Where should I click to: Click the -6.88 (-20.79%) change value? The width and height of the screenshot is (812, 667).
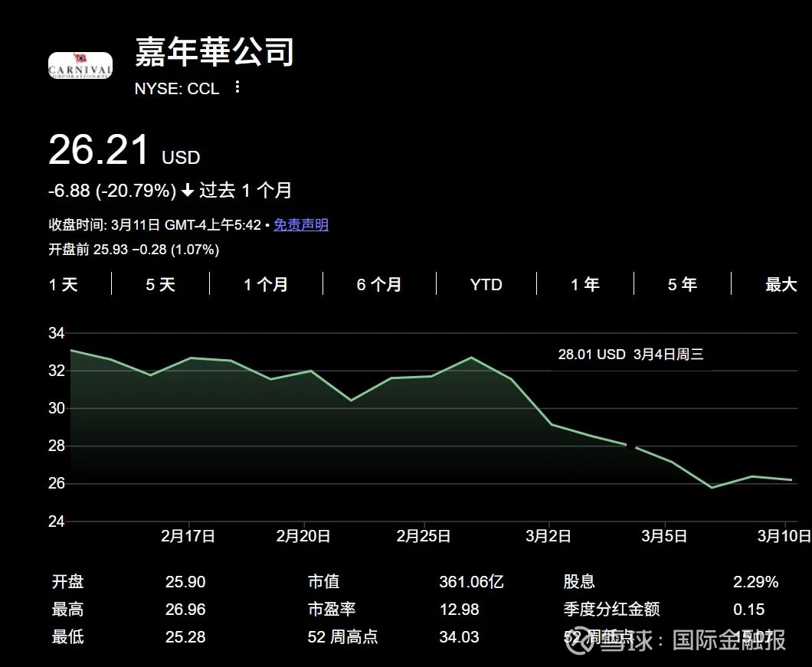(x=113, y=191)
